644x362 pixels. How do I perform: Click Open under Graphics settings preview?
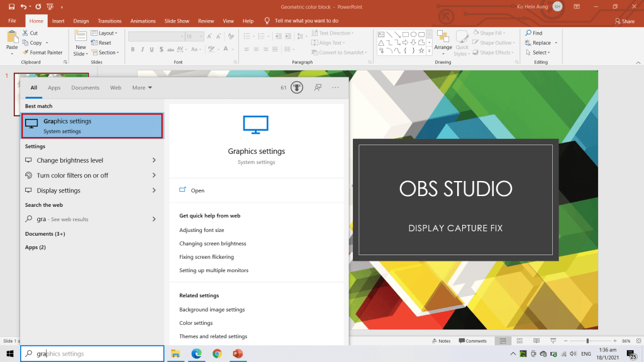197,190
